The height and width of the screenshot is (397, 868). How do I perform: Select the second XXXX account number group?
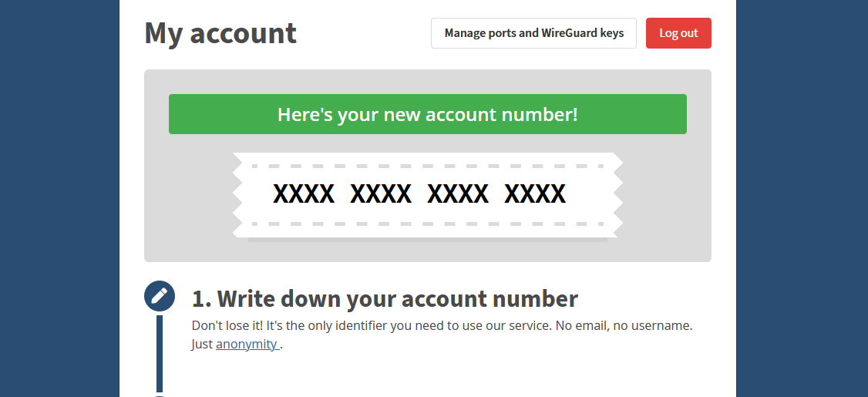tap(381, 193)
